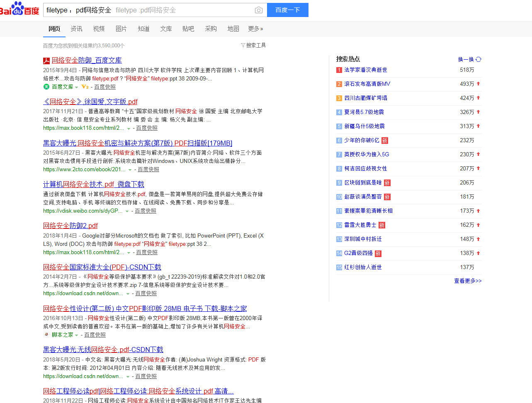Open hot search 素媛案罪犯清晰长相
The image size is (532, 403).
[x=369, y=211]
